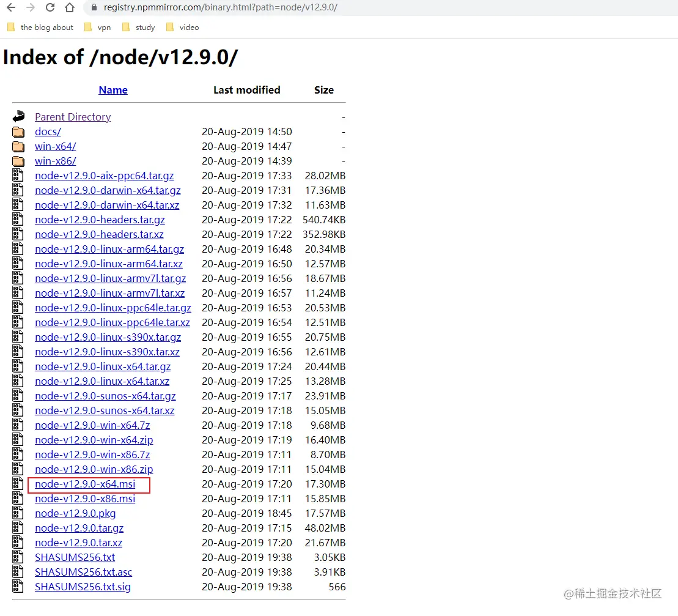Viewport: 678px width, 616px height.
Task: Click the browser forward arrow
Action: tap(31, 7)
